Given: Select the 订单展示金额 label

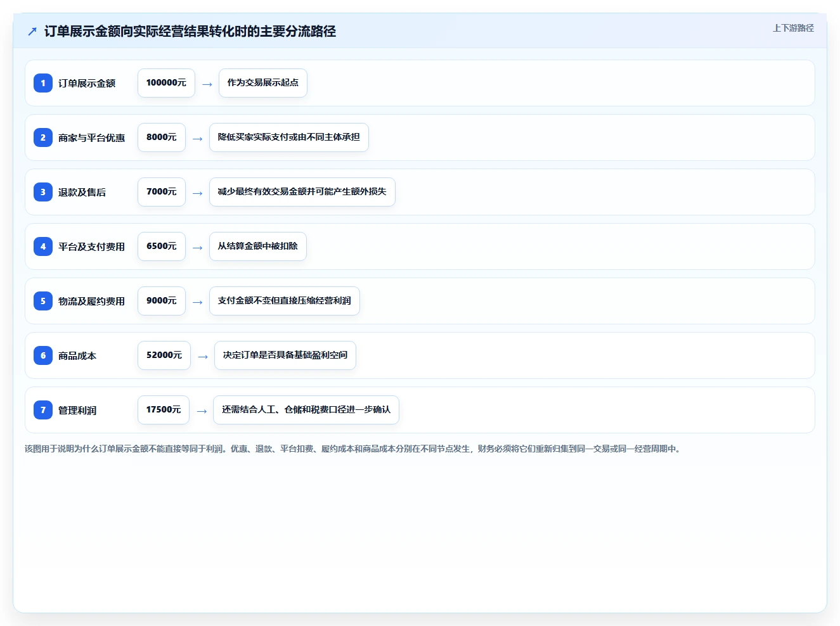Looking at the screenshot, I should tap(87, 83).
